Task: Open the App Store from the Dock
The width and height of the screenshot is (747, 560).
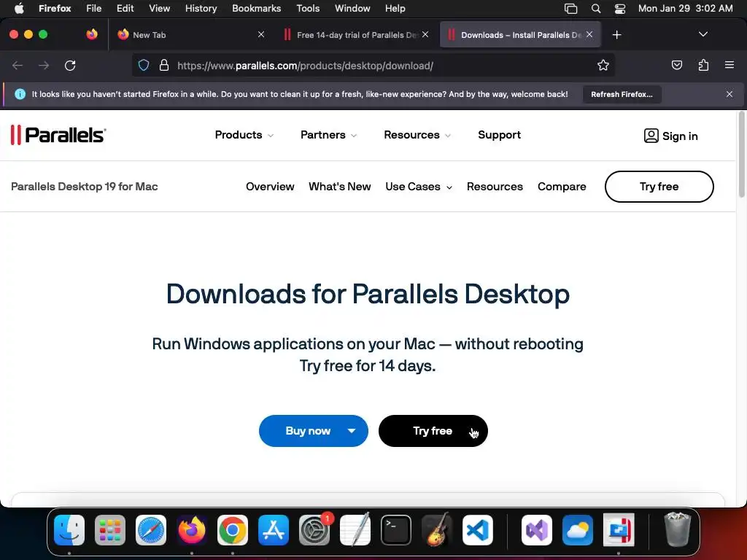Action: 274,529
